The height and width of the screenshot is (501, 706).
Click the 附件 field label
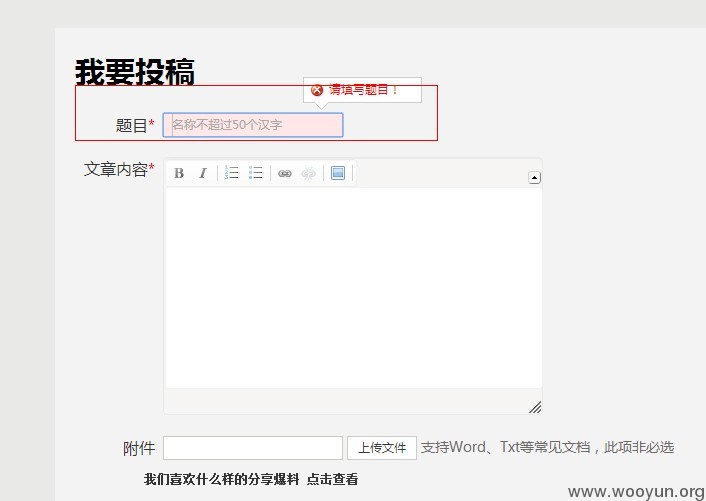pyautogui.click(x=139, y=448)
